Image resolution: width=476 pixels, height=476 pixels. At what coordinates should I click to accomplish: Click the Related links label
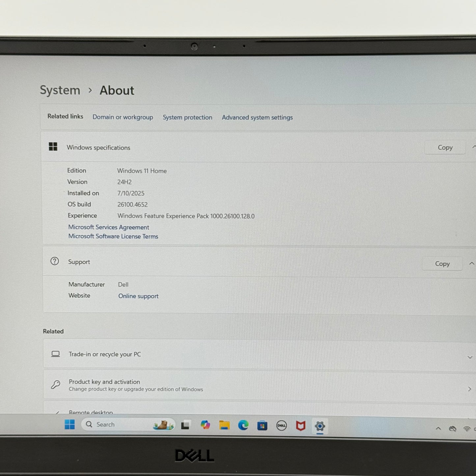pyautogui.click(x=65, y=116)
